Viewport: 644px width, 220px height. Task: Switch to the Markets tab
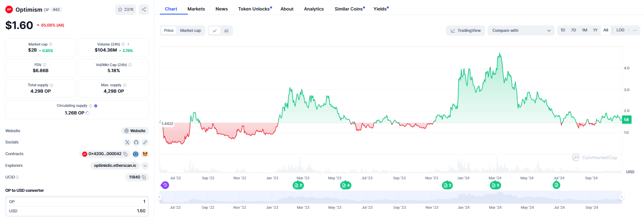196,9
